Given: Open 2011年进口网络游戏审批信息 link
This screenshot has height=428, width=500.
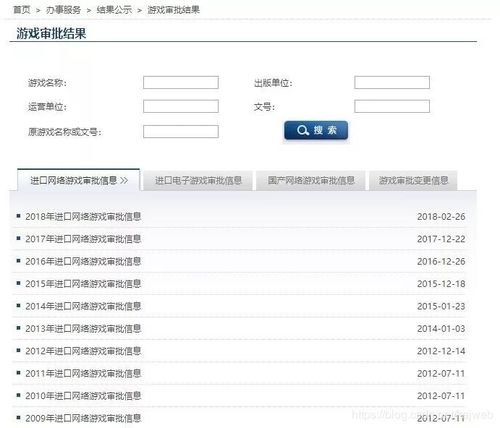Looking at the screenshot, I should [83, 373].
